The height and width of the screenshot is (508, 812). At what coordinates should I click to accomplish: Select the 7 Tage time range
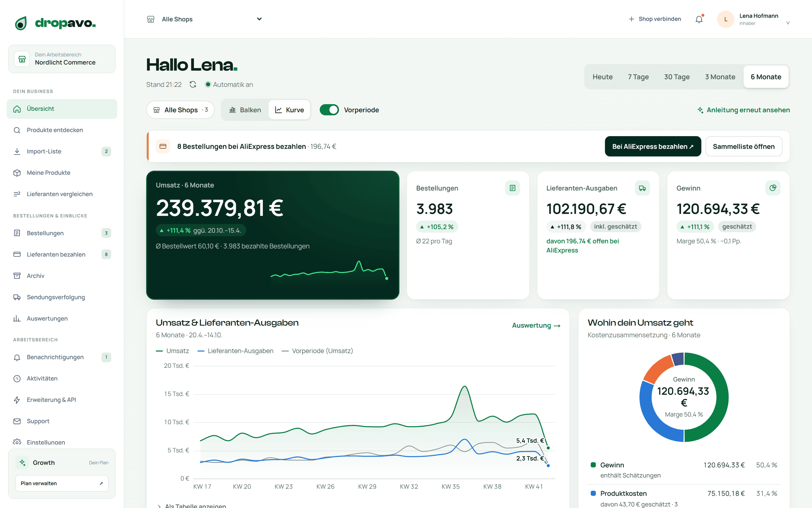coord(638,77)
